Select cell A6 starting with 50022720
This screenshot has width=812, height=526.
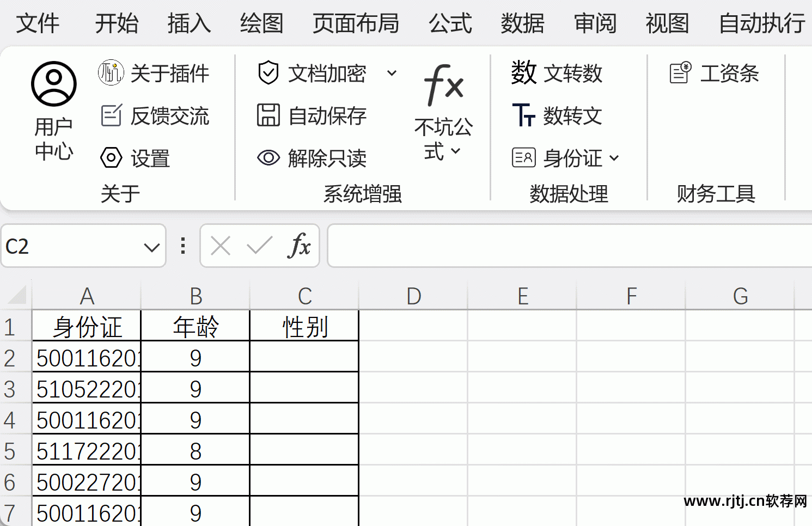87,481
